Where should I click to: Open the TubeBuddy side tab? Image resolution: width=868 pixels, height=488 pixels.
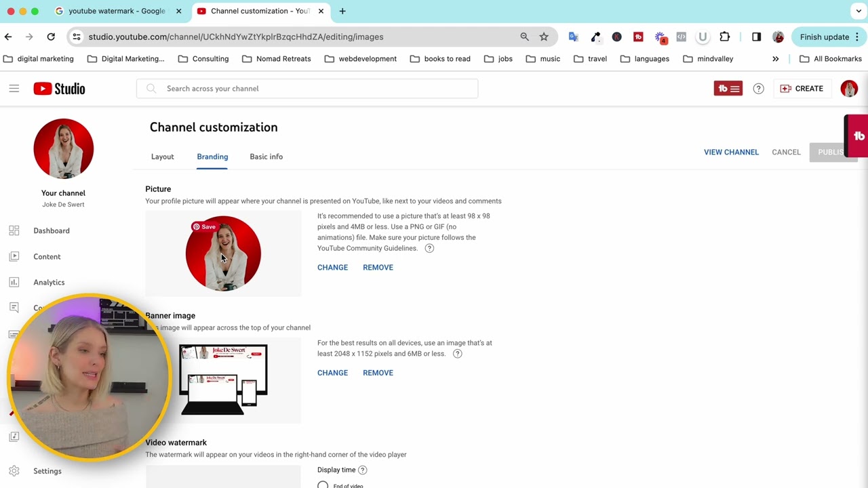point(856,136)
